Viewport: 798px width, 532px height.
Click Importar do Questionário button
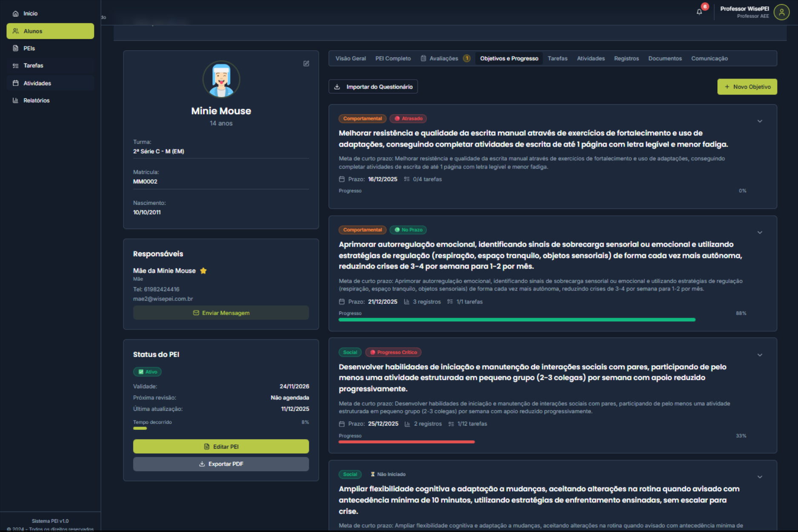tap(373, 87)
